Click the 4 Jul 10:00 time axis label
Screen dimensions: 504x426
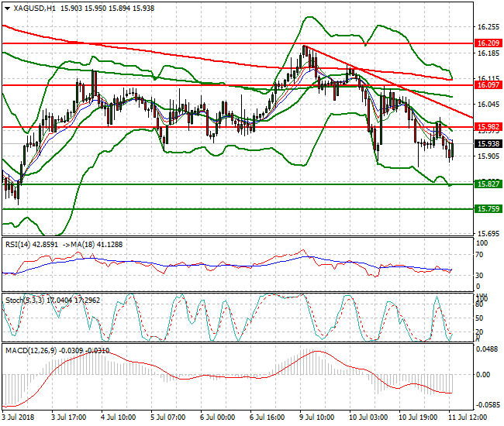coord(119,417)
